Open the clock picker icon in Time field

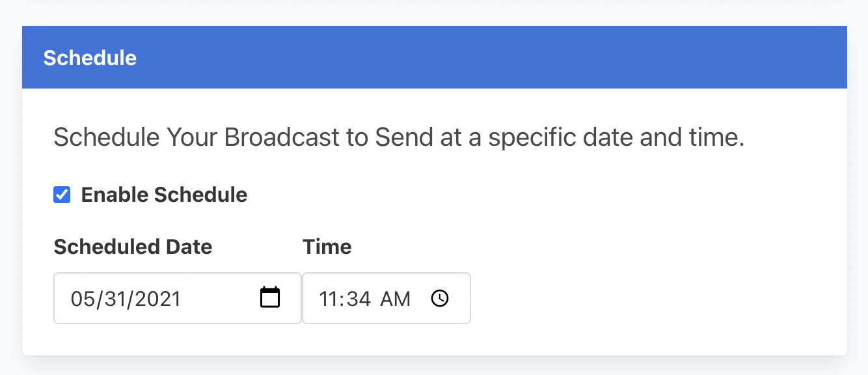coord(441,298)
